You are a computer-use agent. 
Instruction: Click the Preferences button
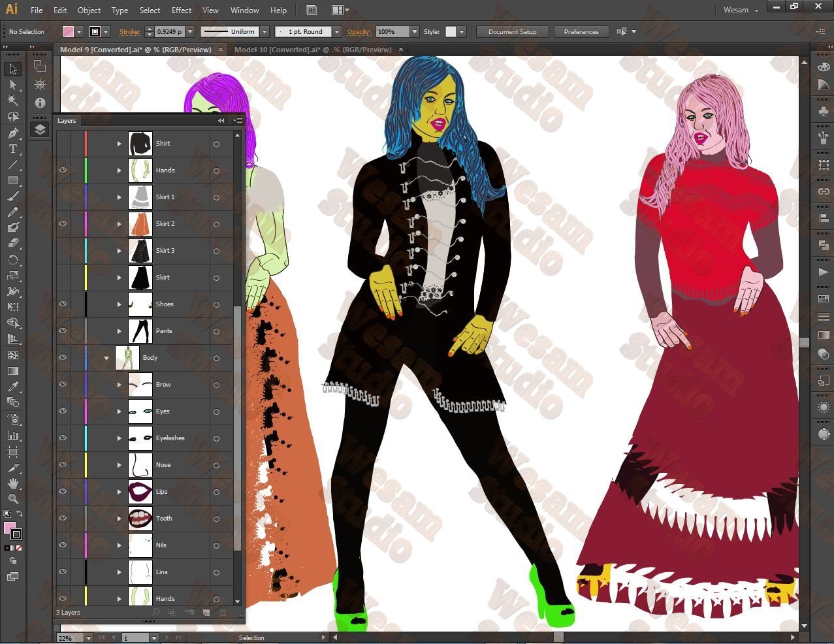pos(581,31)
